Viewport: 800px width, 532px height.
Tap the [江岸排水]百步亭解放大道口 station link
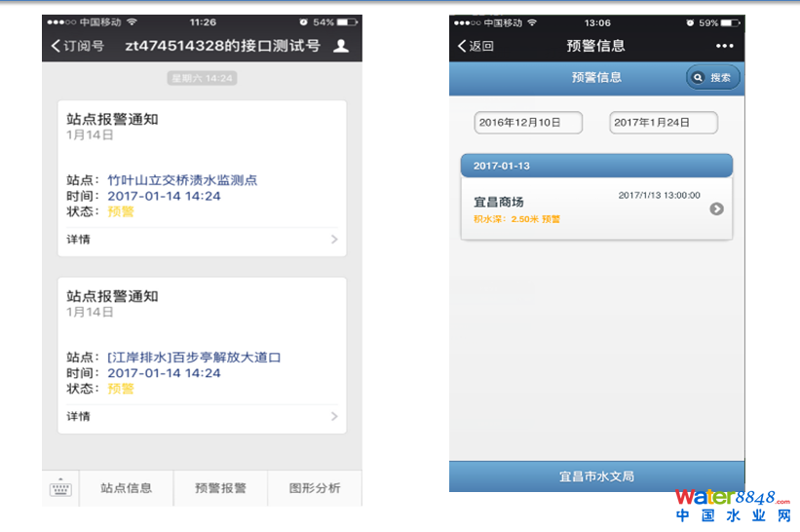pyautogui.click(x=194, y=358)
